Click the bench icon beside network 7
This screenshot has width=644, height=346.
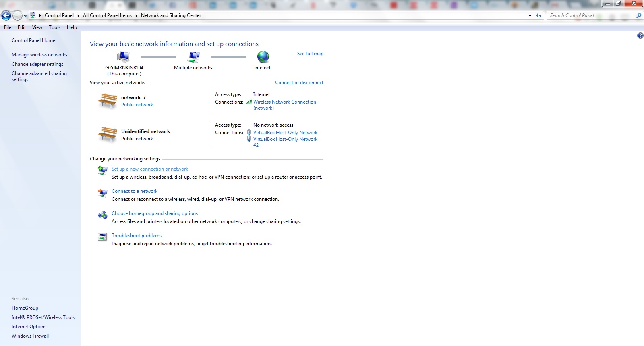(x=108, y=101)
